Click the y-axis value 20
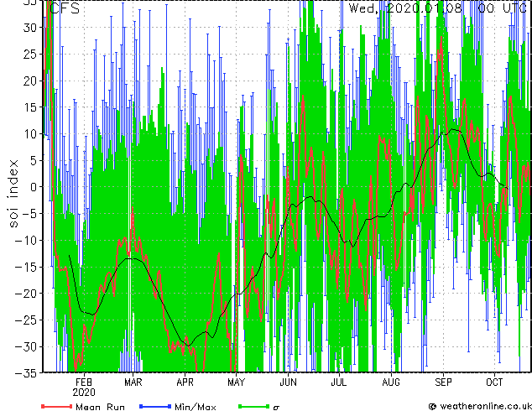Screen dimensions: 532x411 (x=30, y=81)
